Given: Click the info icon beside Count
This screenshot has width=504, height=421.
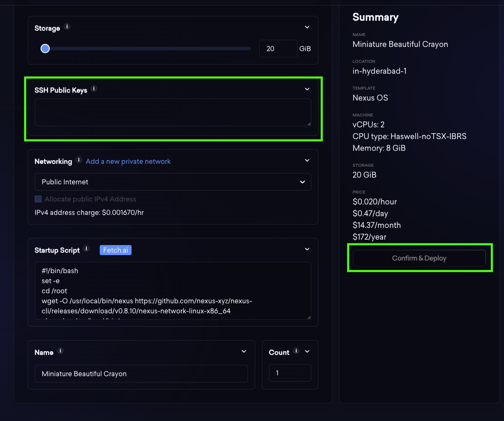Looking at the screenshot, I should tap(297, 351).
